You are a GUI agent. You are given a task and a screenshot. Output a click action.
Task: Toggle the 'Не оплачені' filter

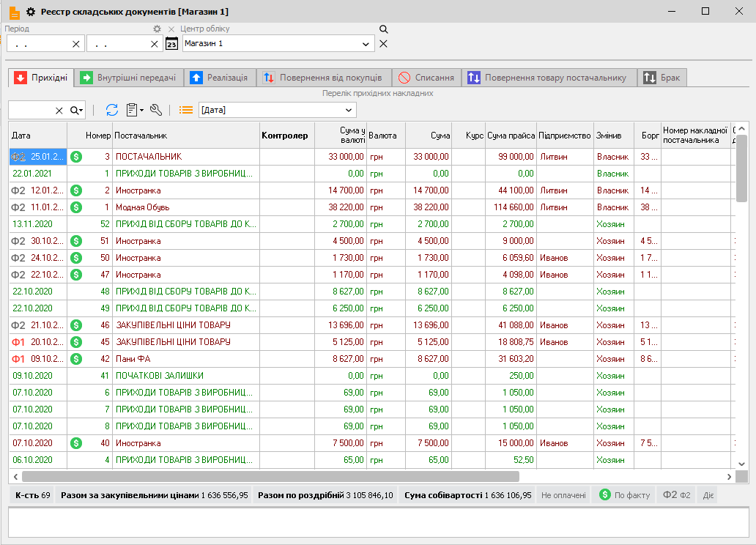point(563,495)
